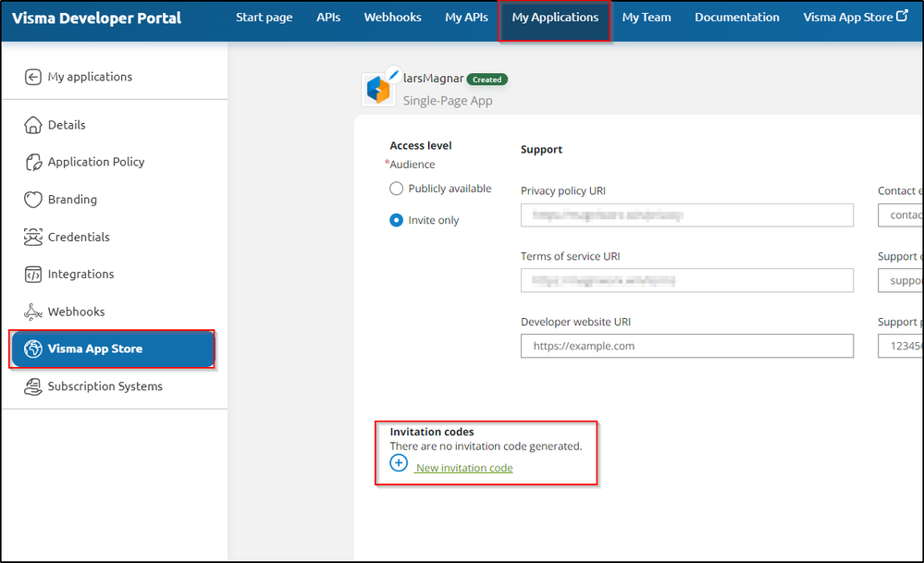
Task: Click the Single-Page App subtitle text
Action: tap(448, 101)
